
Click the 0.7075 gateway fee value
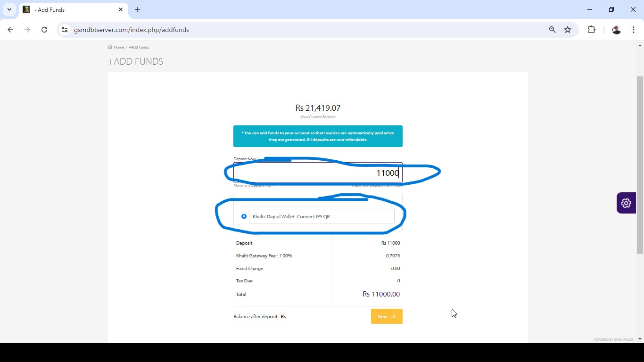pos(393,255)
